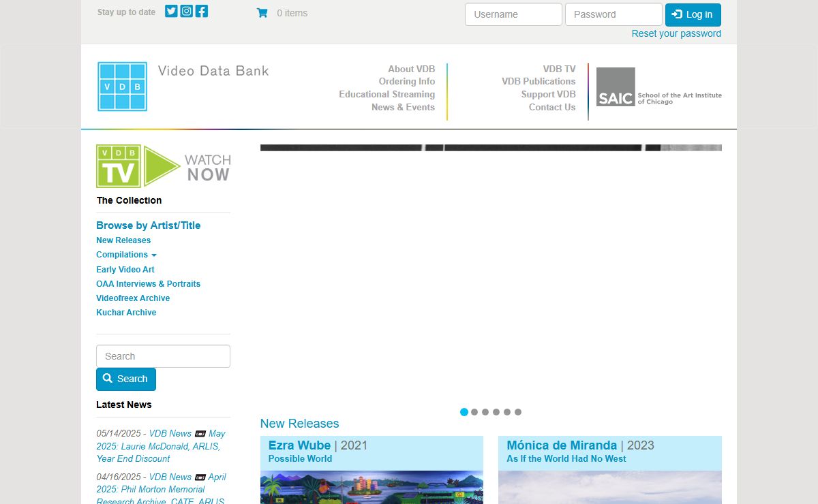
Task: Click the Log in button
Action: click(x=693, y=14)
